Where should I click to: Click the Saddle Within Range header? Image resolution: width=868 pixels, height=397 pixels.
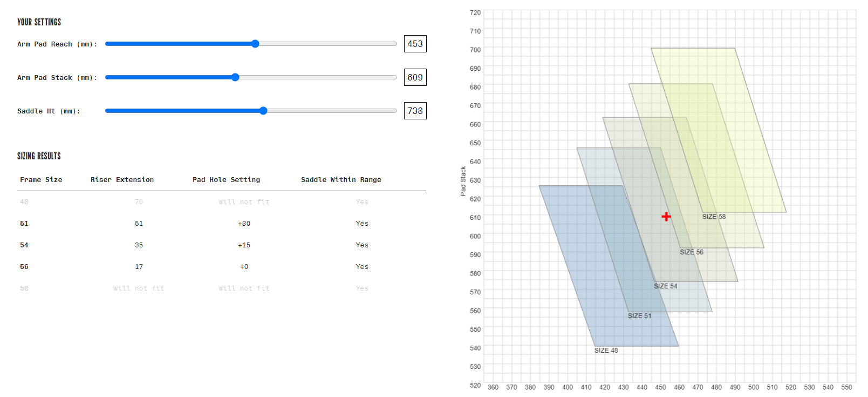[x=341, y=180]
